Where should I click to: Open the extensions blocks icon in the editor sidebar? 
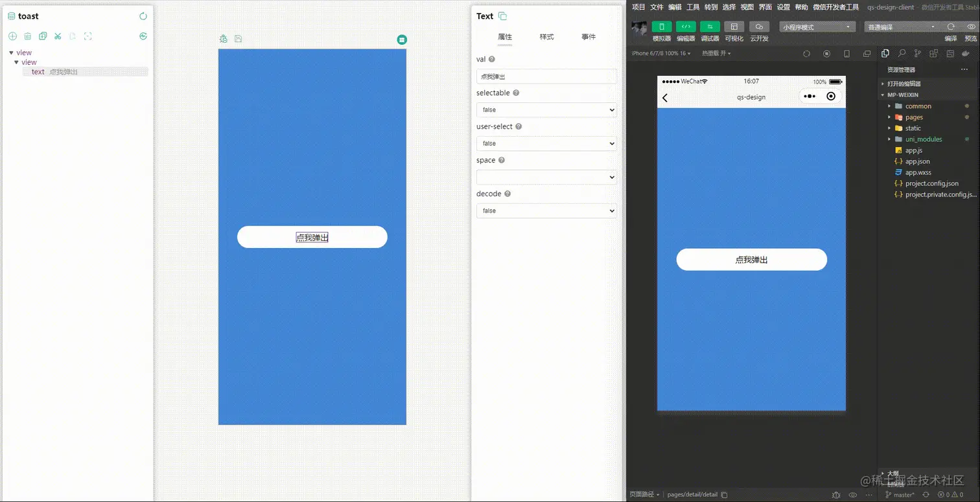[x=933, y=53]
